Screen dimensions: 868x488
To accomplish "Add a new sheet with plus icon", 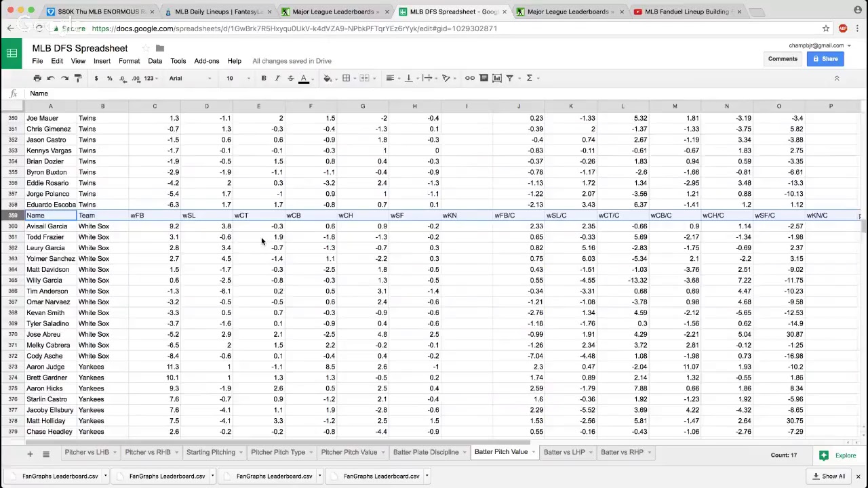I will (30, 453).
